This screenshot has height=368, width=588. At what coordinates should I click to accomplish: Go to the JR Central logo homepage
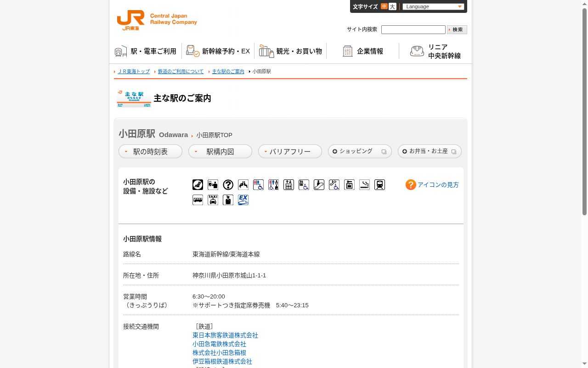tap(157, 20)
